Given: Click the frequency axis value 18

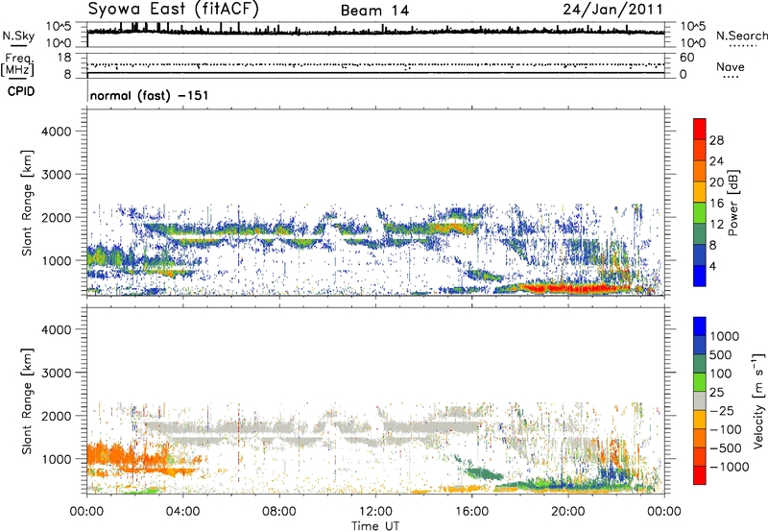Looking at the screenshot, I should click(64, 58).
